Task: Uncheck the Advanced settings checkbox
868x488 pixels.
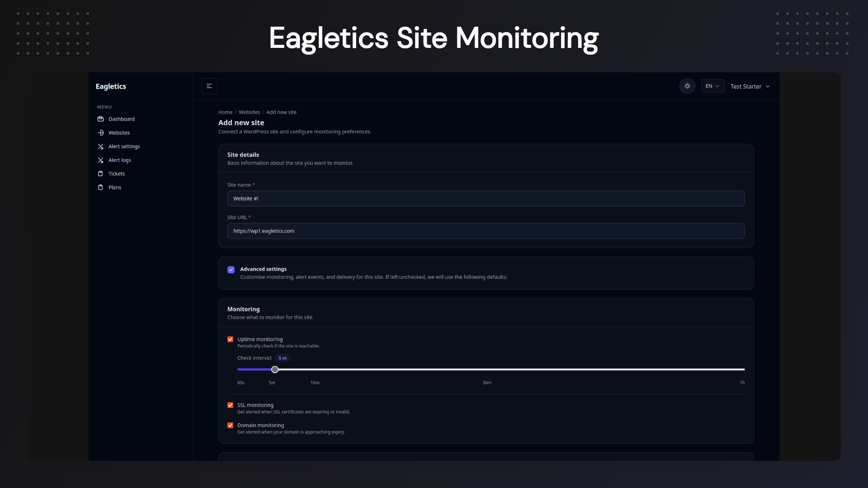Action: click(x=231, y=270)
